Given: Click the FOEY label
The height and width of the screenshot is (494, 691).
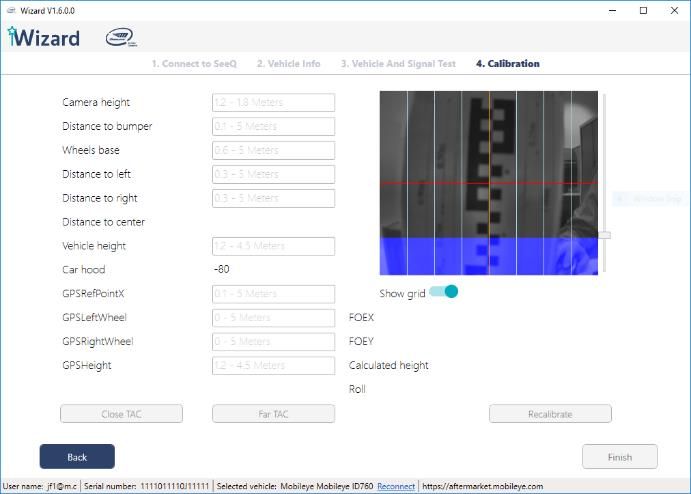Looking at the screenshot, I should pyautogui.click(x=361, y=341).
